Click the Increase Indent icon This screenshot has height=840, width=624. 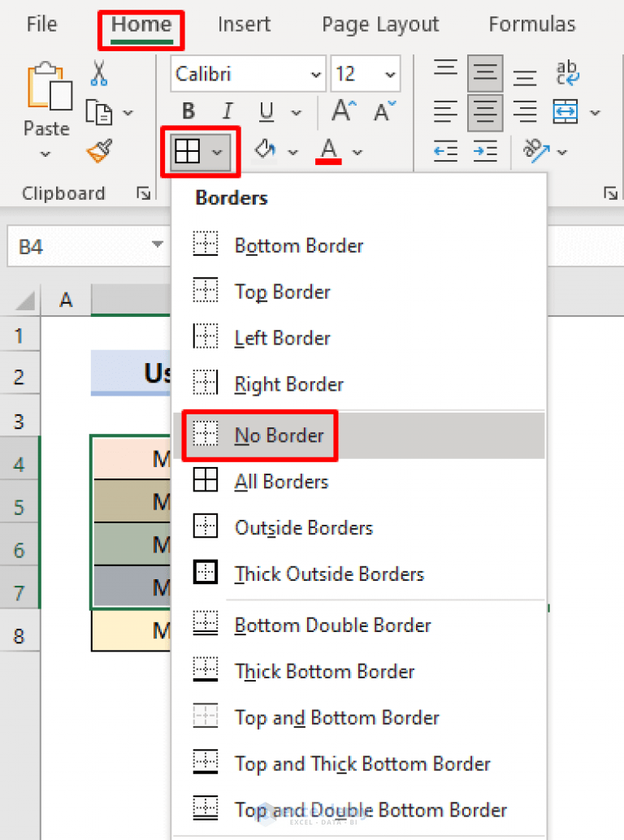click(x=485, y=152)
